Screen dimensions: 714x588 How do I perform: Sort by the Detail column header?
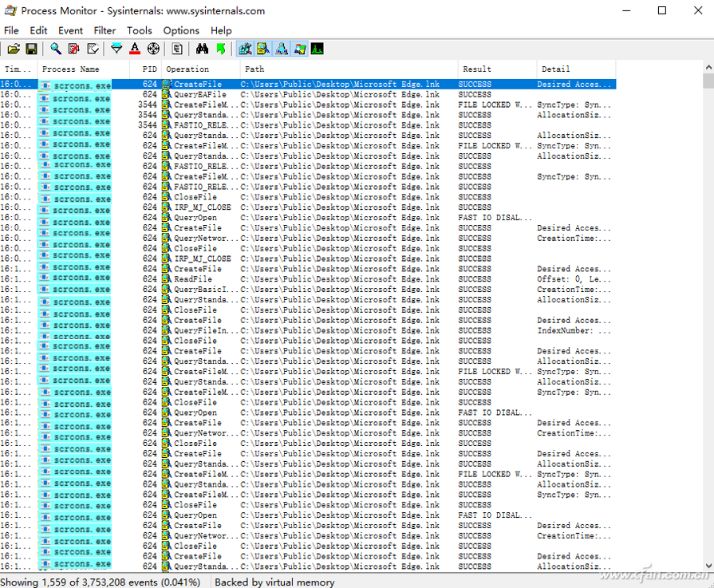coord(576,69)
